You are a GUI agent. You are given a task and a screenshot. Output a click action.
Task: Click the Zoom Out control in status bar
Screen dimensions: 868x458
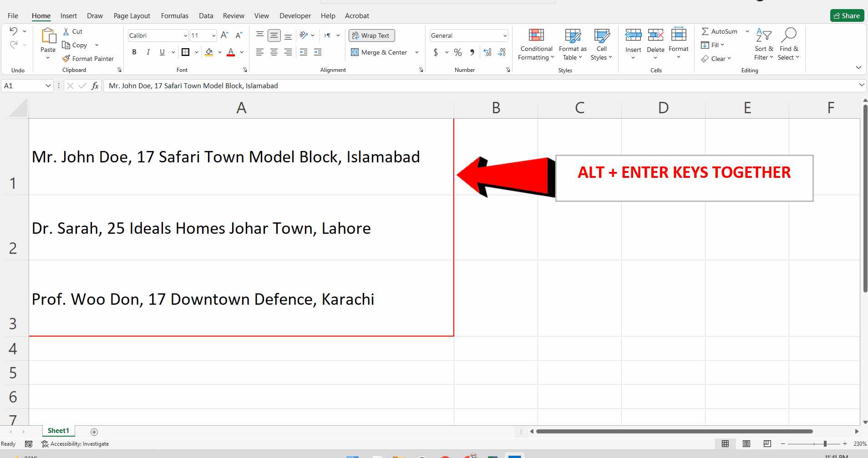pyautogui.click(x=782, y=444)
